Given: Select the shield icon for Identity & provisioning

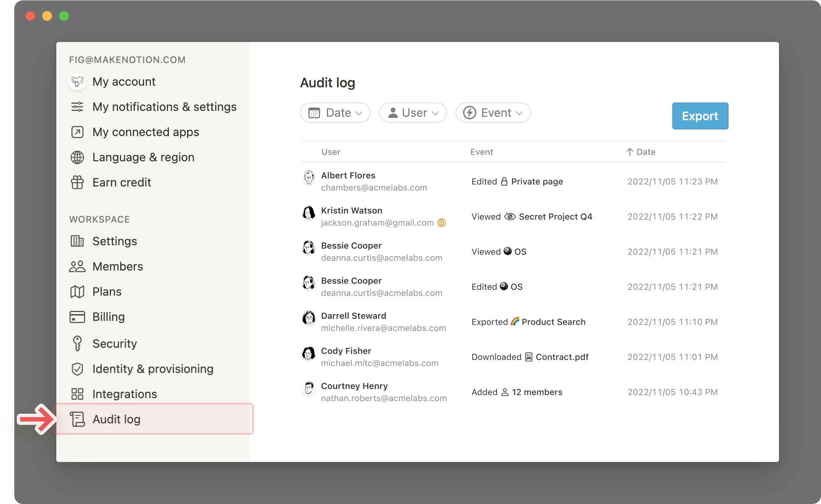Looking at the screenshot, I should click(x=78, y=369).
